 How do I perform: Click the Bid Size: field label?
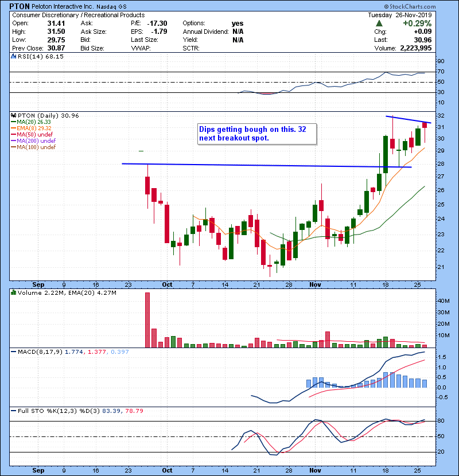coord(92,48)
